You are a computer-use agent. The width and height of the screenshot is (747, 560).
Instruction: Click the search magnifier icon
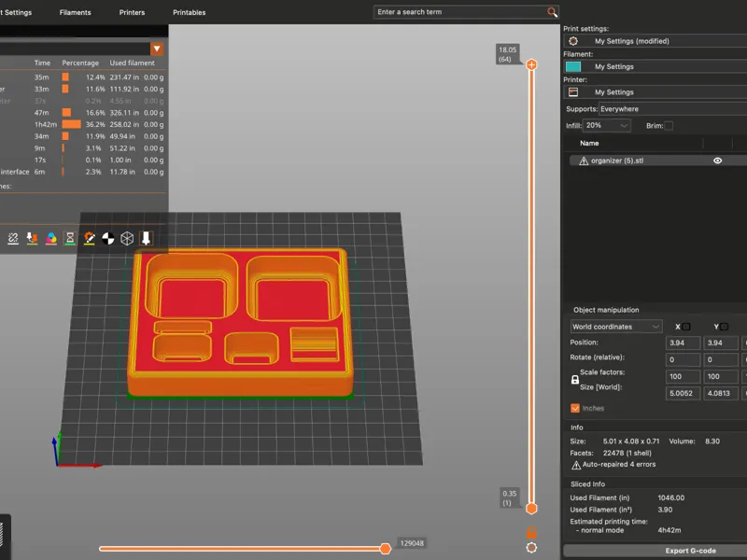pos(552,12)
